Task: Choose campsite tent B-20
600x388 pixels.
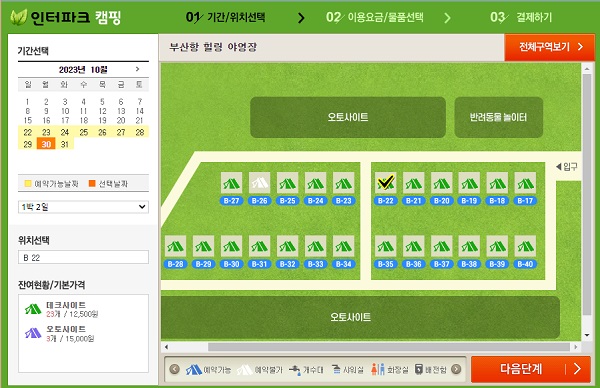Action: pyautogui.click(x=442, y=183)
